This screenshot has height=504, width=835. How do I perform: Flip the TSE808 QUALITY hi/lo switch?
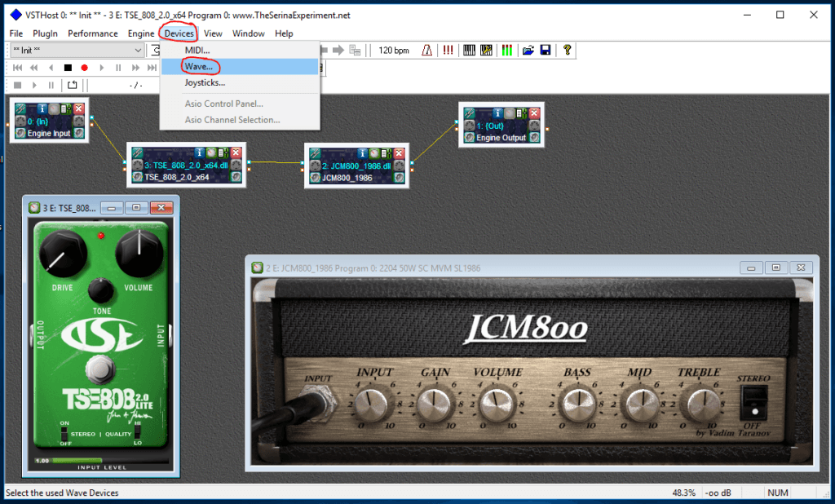coord(137,431)
